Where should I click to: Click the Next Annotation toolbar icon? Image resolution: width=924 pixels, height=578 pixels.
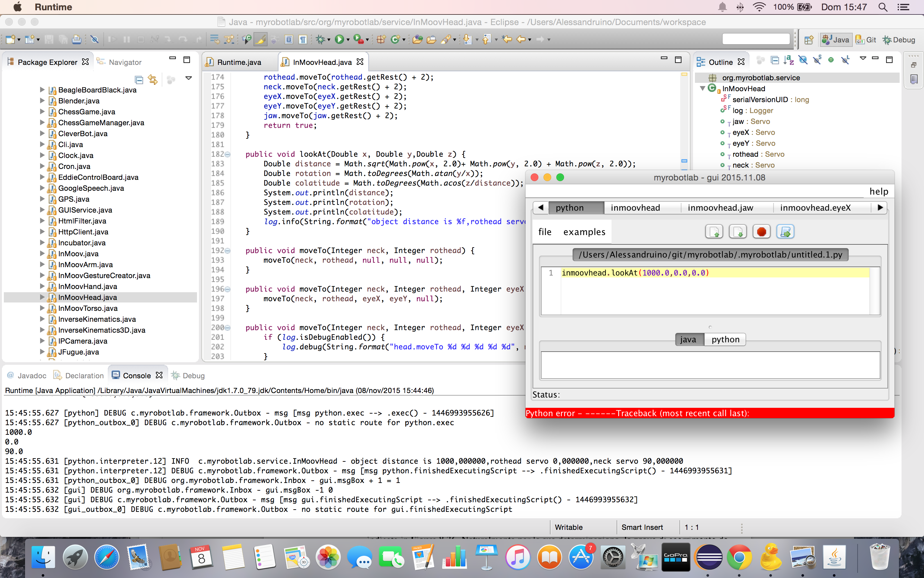point(468,39)
